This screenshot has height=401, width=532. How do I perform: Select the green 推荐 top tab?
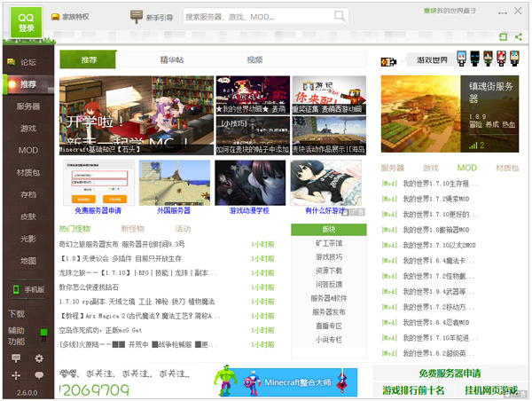point(88,59)
